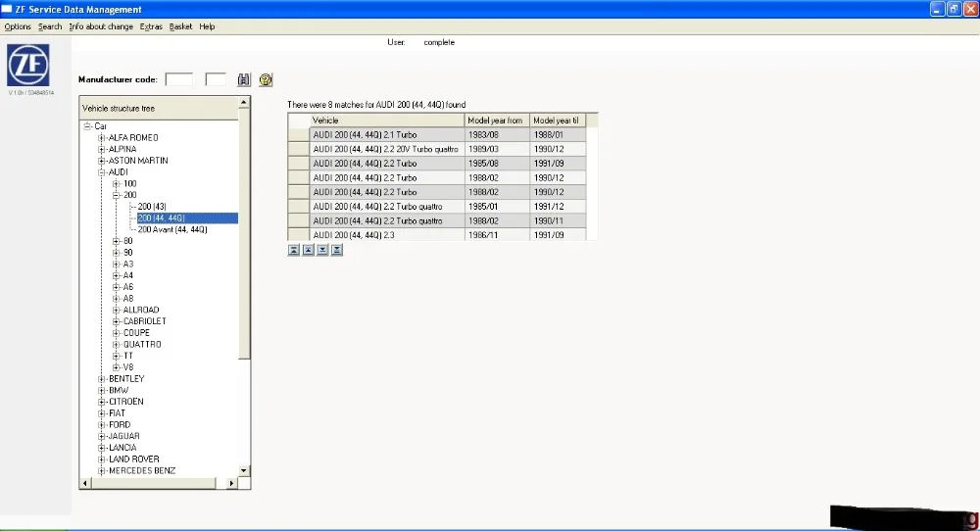
Task: Click the second Manufacturer code input box
Action: coord(216,79)
